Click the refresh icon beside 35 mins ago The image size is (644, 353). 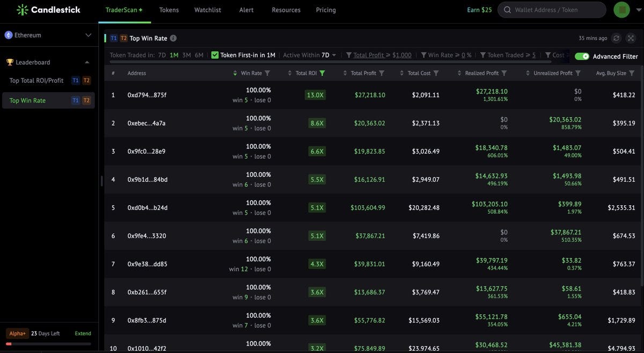(x=617, y=38)
